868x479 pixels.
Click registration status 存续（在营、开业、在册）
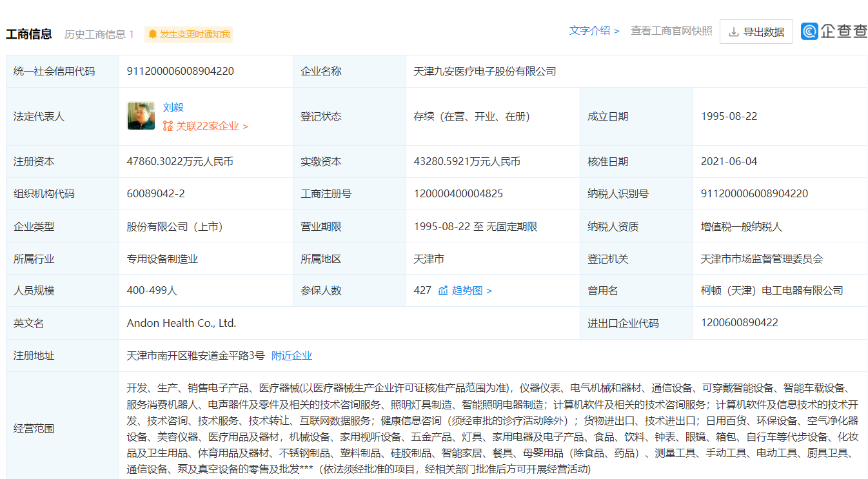tap(474, 117)
